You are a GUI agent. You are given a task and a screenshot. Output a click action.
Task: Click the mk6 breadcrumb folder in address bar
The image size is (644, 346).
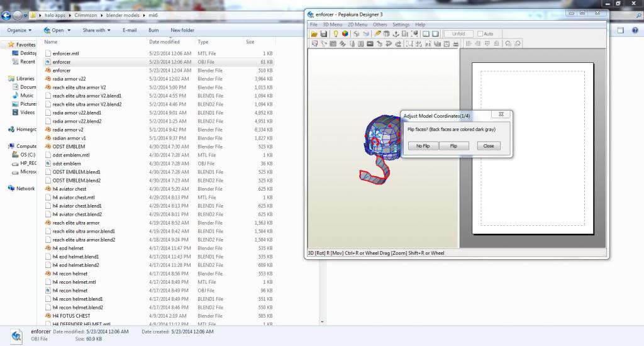(153, 15)
